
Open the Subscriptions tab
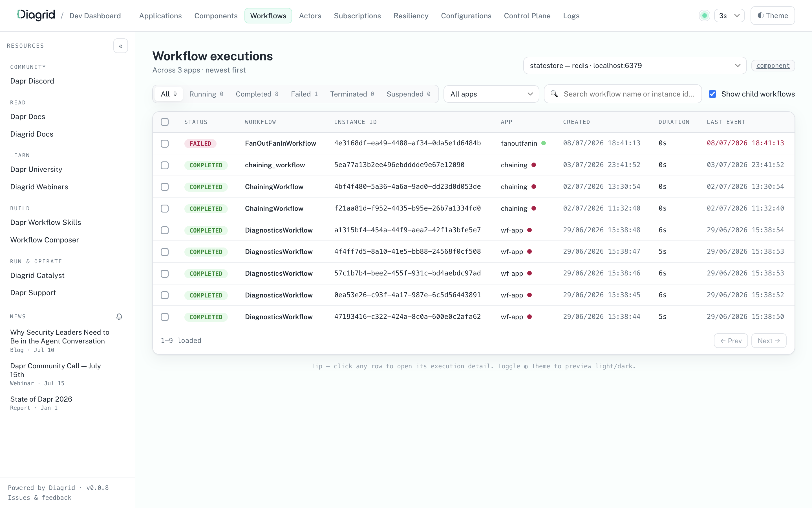tap(357, 16)
